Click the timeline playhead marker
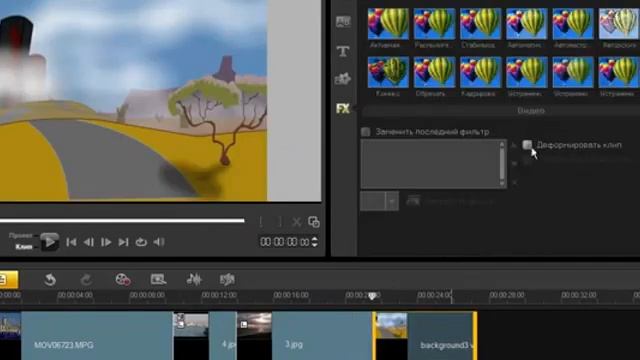Viewport: 640px width, 360px height. tap(372, 296)
